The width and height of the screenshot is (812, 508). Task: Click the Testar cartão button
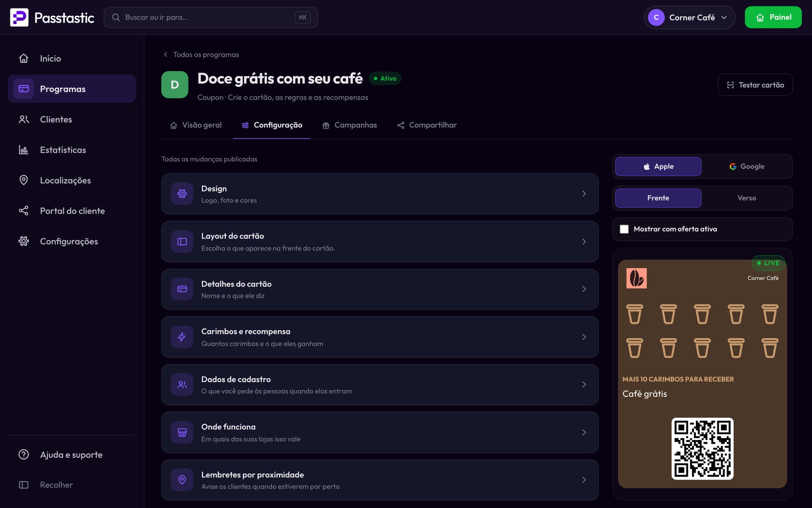755,85
